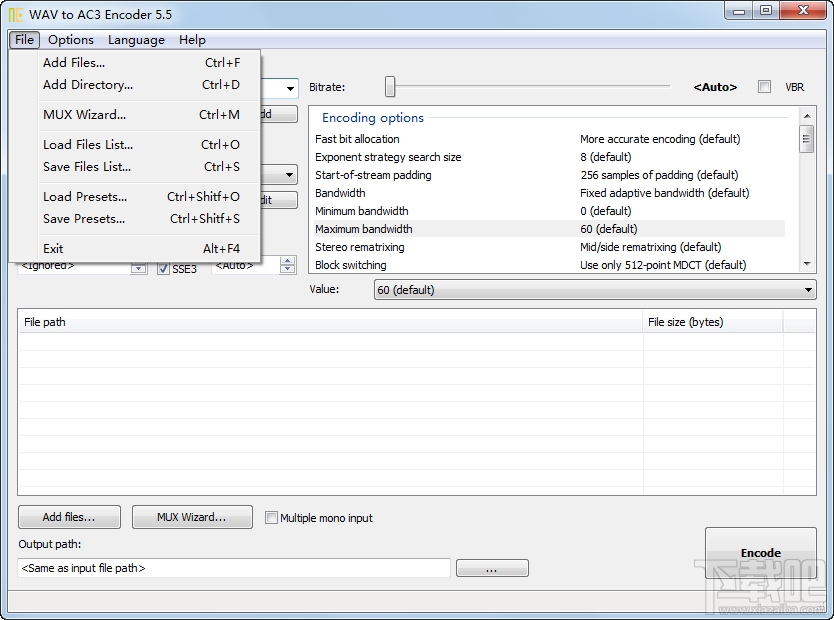Click the Add files button at the bottom
The height and width of the screenshot is (620, 834).
coord(68,517)
